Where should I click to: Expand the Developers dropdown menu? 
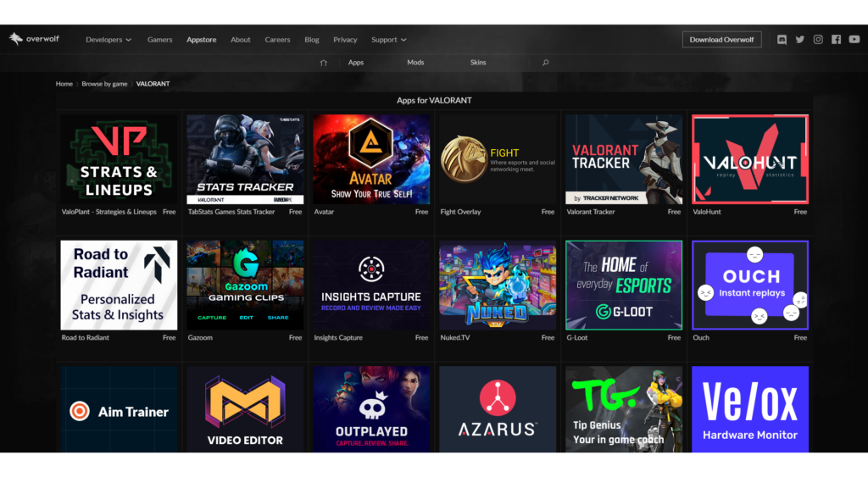click(x=108, y=40)
